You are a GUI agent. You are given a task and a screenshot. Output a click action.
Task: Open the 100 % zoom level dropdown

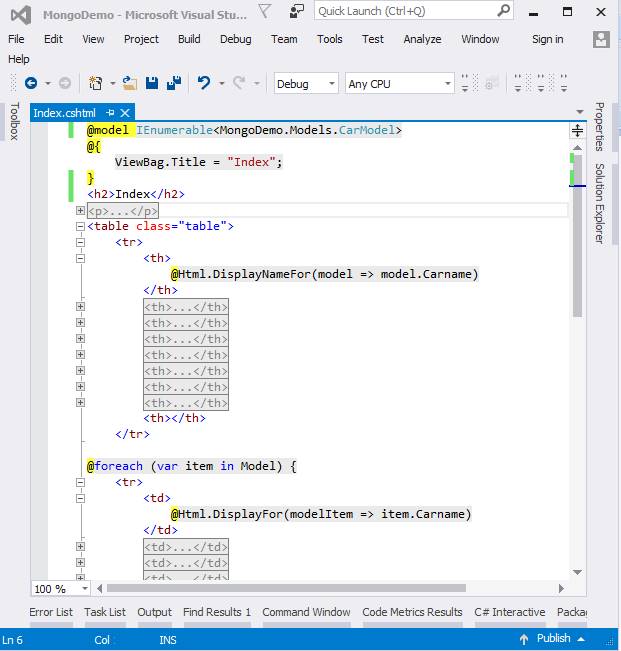pos(84,589)
